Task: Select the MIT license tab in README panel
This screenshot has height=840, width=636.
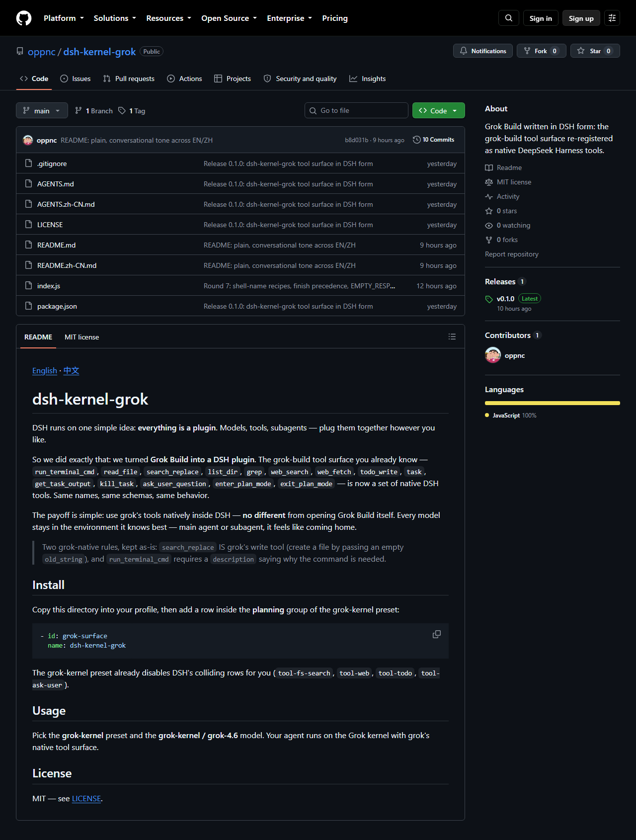Action: (82, 337)
